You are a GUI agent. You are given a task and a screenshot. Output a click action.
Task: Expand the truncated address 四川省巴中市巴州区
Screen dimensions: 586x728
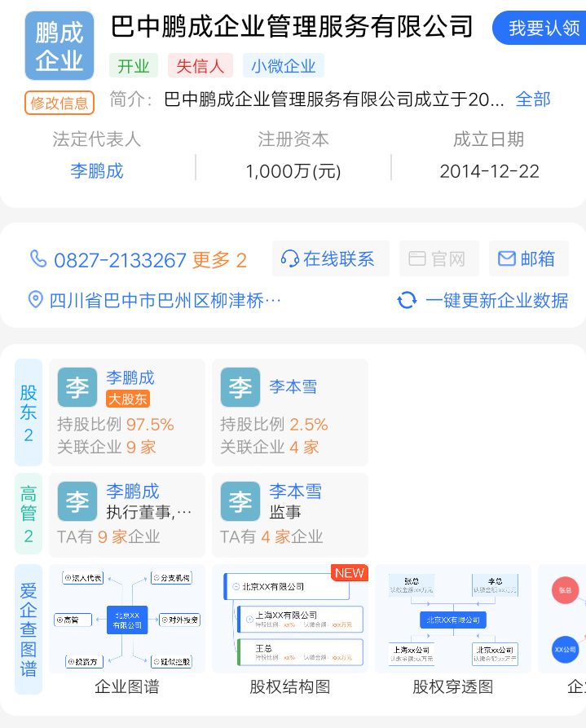165,301
